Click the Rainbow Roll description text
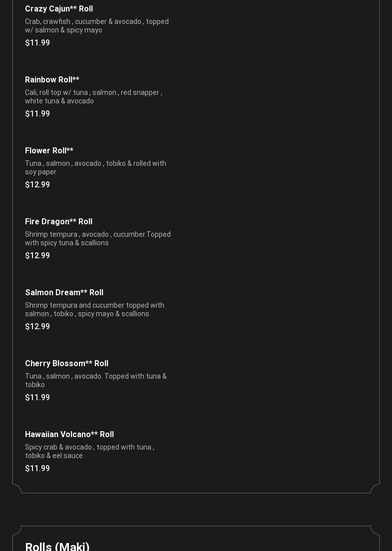This screenshot has width=392, height=551. (x=93, y=97)
